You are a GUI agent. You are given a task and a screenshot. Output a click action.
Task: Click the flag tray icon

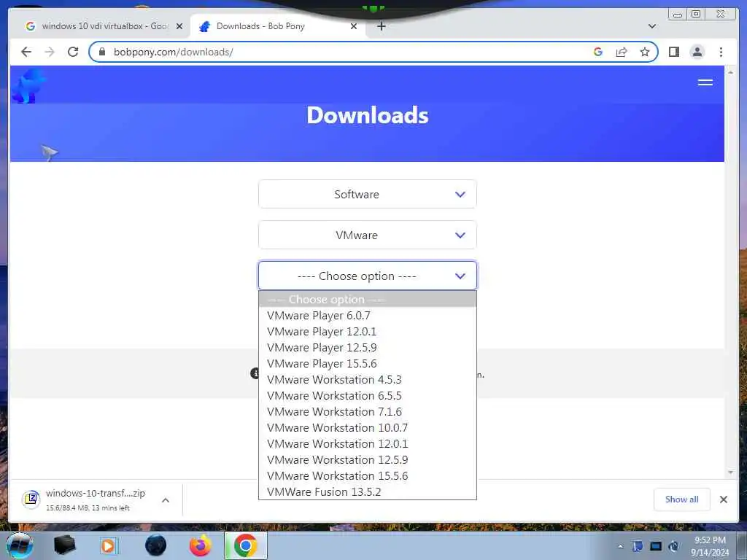tap(638, 546)
